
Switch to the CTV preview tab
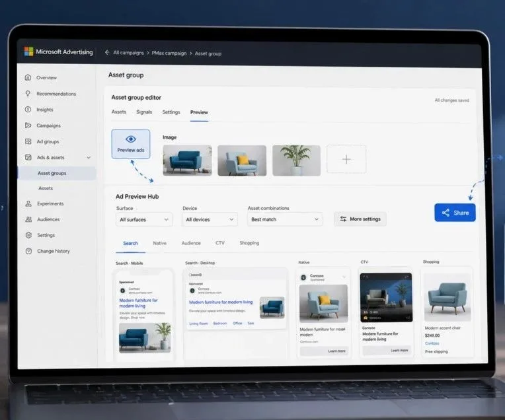[220, 242]
